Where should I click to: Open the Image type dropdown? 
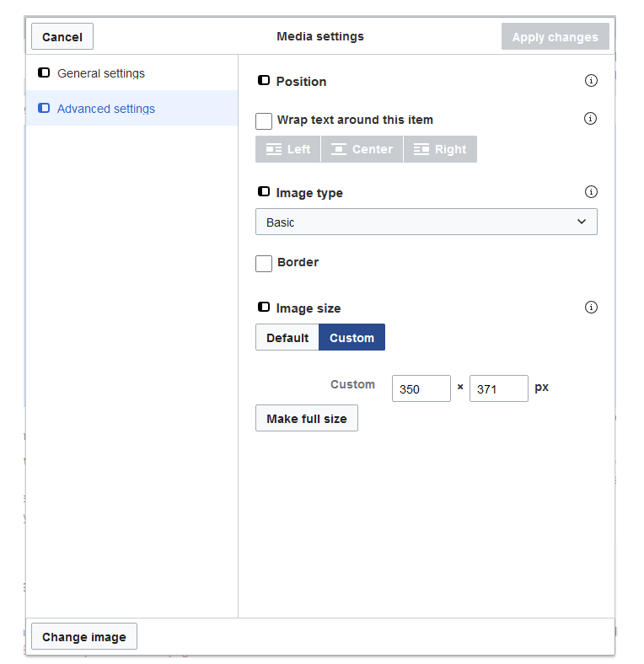coord(426,222)
